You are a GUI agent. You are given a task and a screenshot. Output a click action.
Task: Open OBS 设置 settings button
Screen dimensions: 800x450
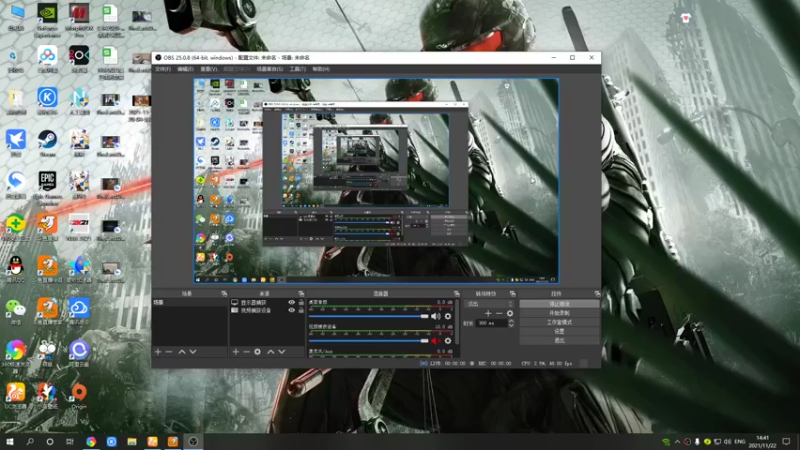[x=559, y=331]
